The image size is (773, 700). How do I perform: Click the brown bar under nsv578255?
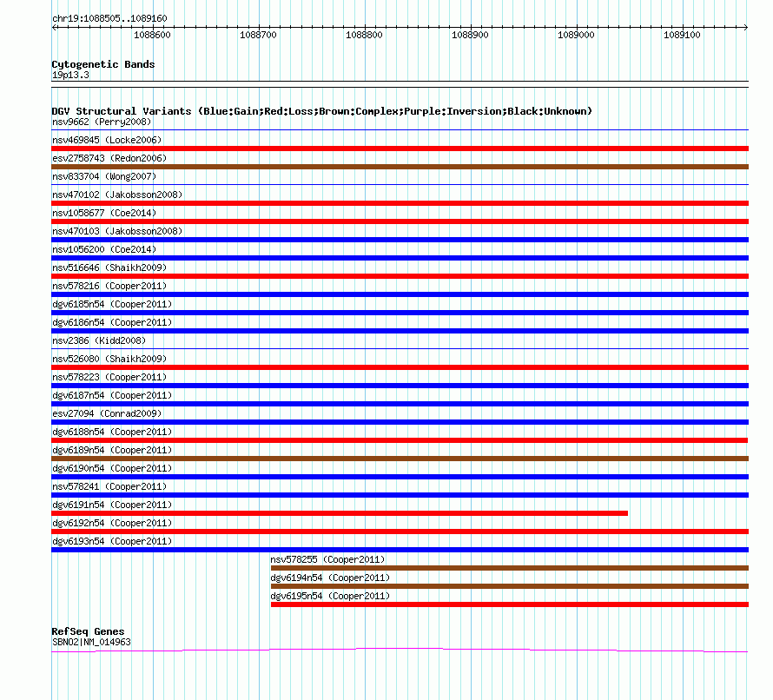click(510, 568)
